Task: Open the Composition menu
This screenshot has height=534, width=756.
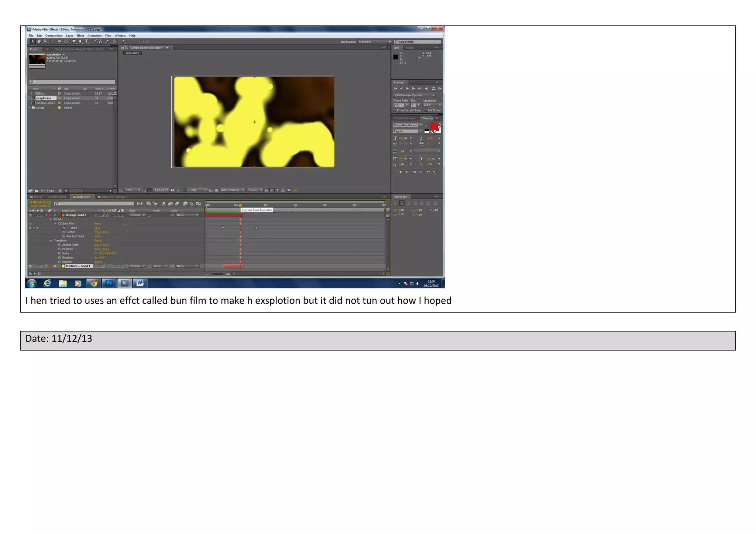Action: [54, 36]
